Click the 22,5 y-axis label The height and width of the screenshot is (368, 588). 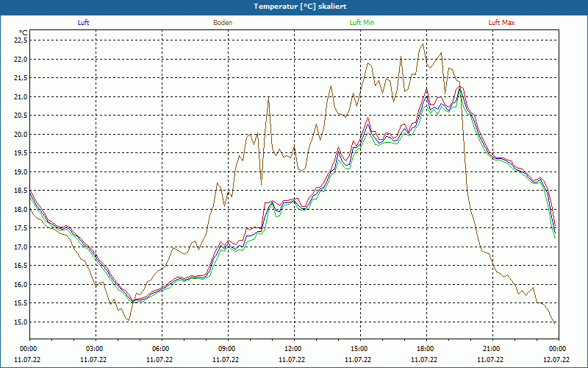pos(21,40)
